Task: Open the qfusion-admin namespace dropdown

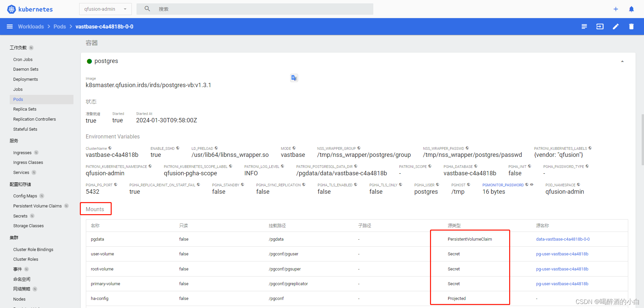Action: tap(105, 9)
